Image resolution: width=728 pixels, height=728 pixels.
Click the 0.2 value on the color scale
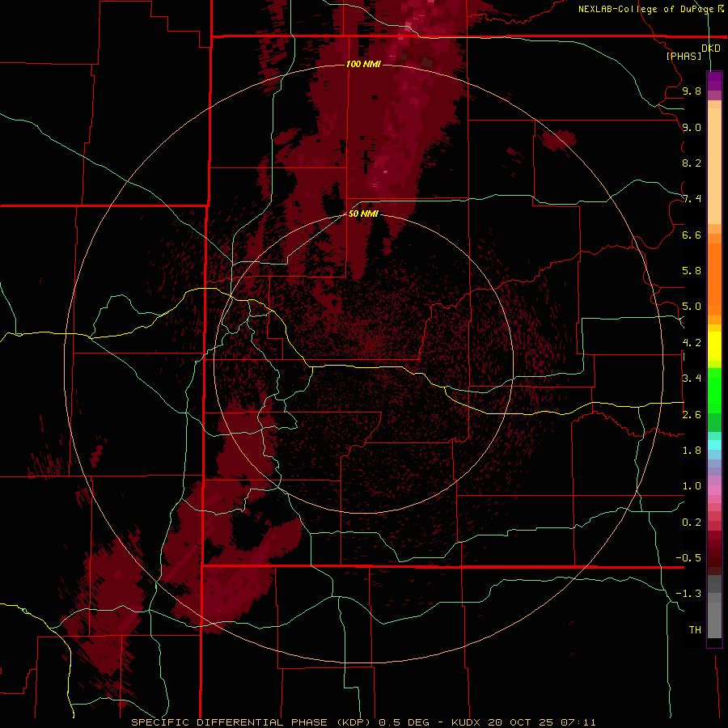[x=692, y=523]
